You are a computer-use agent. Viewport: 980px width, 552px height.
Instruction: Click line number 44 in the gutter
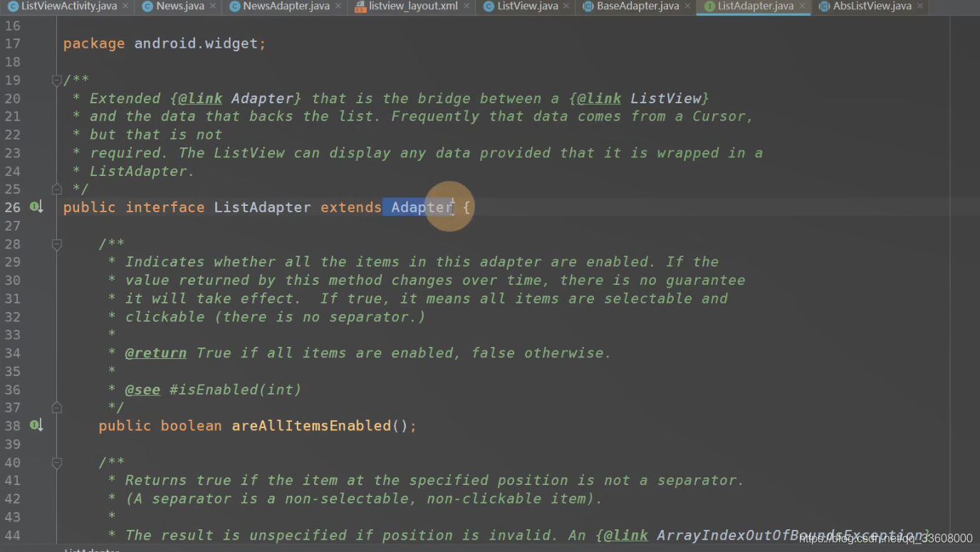(13, 535)
